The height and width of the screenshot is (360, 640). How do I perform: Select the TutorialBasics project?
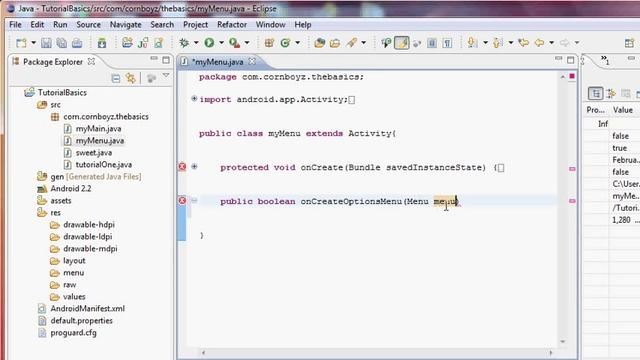(x=62, y=92)
